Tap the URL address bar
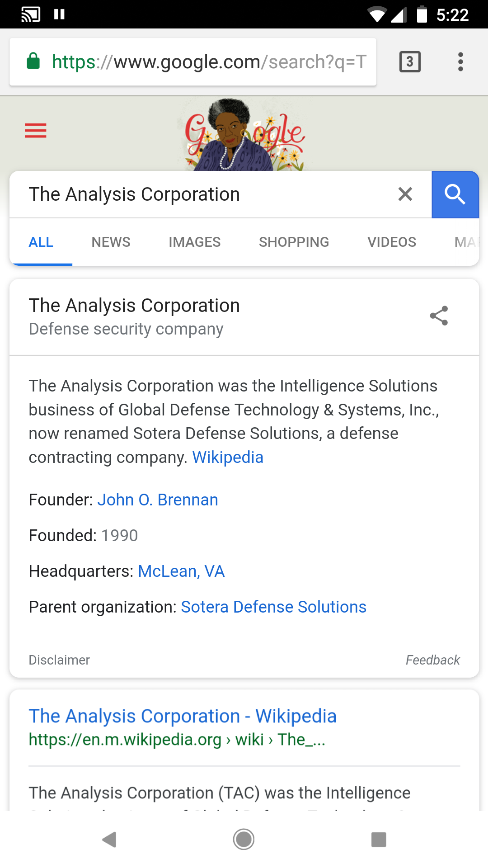 (x=199, y=62)
